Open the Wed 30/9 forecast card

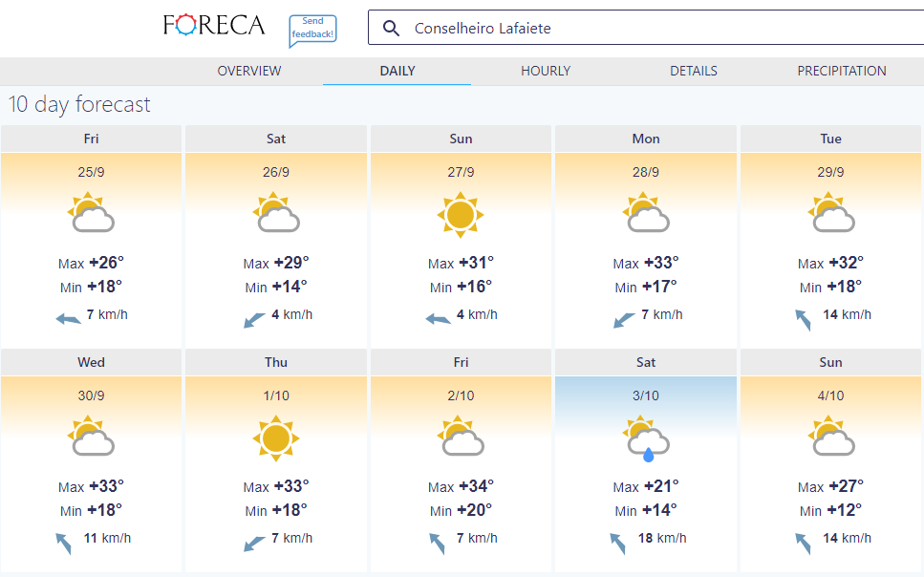click(x=91, y=460)
